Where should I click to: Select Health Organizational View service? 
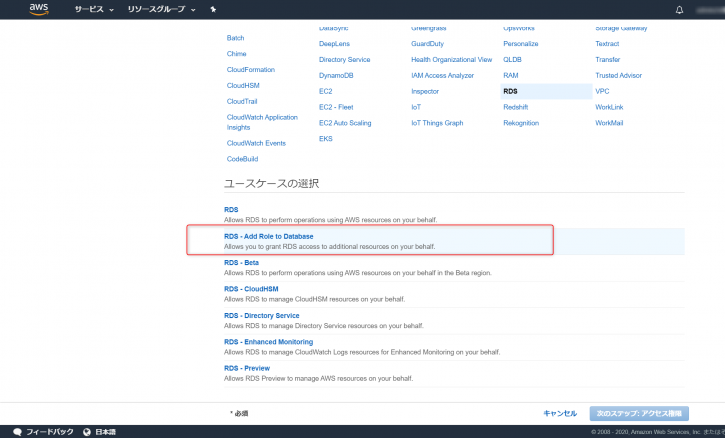pyautogui.click(x=452, y=60)
